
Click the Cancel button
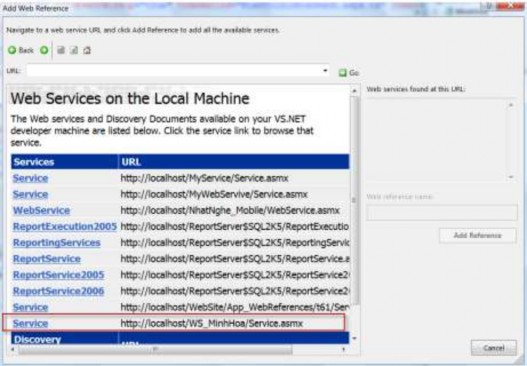pos(494,348)
